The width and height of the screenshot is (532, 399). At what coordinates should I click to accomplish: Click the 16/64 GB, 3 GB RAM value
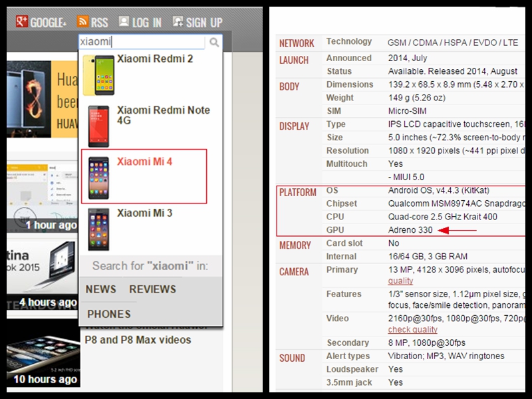coord(428,257)
